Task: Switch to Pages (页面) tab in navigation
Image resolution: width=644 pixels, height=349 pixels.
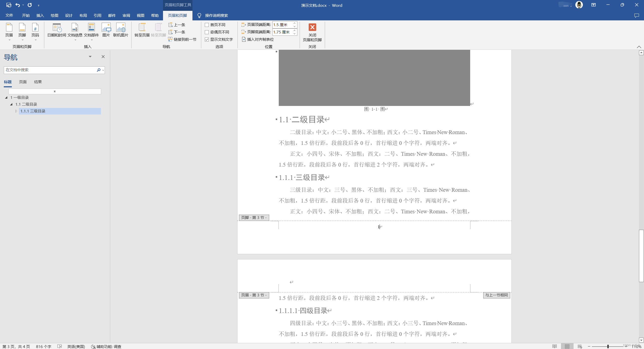Action: point(23,82)
